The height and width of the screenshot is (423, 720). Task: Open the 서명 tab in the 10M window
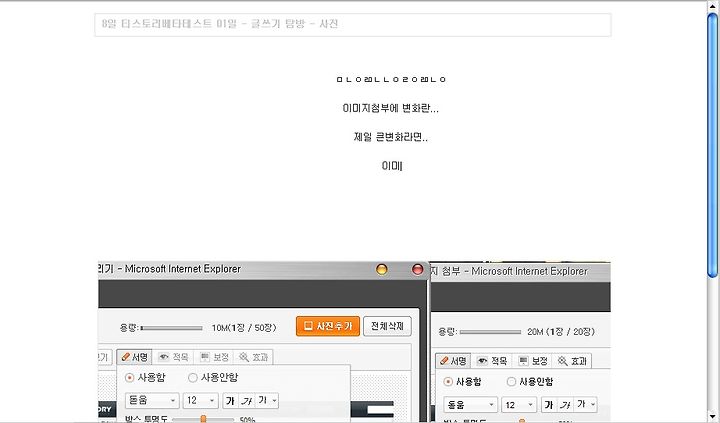pyautogui.click(x=135, y=357)
